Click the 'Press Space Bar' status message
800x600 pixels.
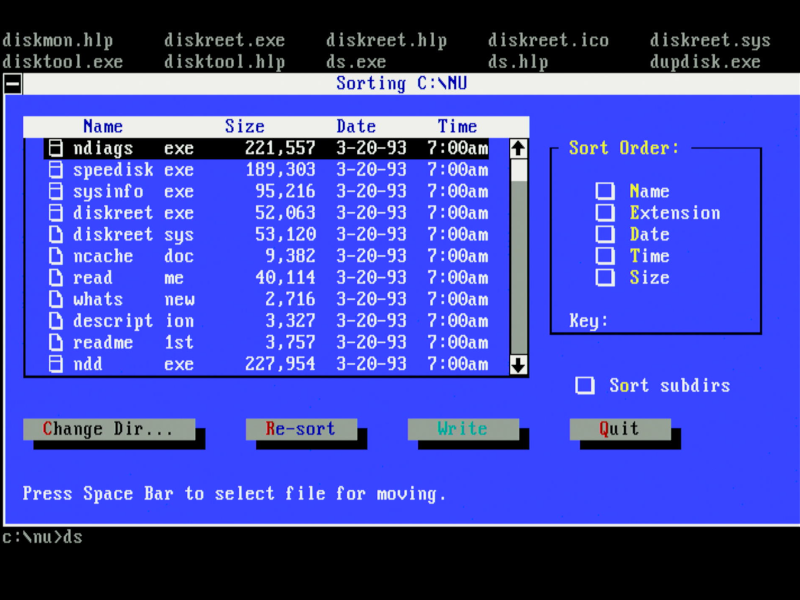click(234, 494)
